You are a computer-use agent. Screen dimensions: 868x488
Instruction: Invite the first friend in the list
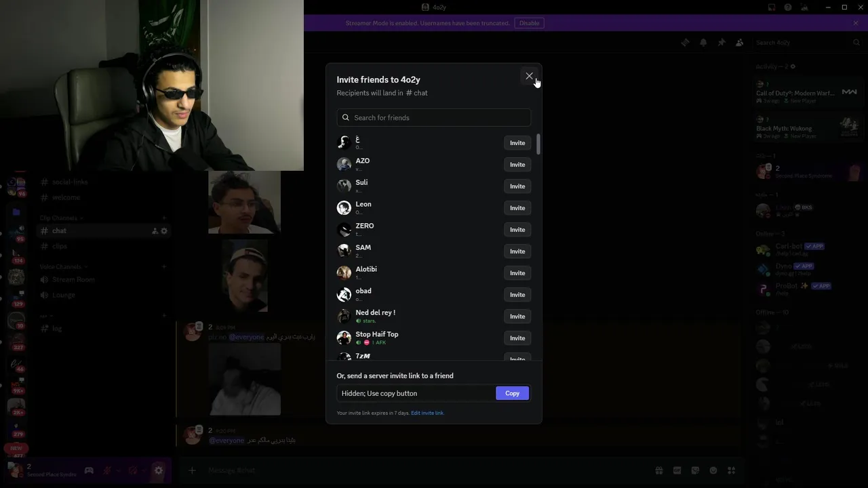pyautogui.click(x=517, y=143)
